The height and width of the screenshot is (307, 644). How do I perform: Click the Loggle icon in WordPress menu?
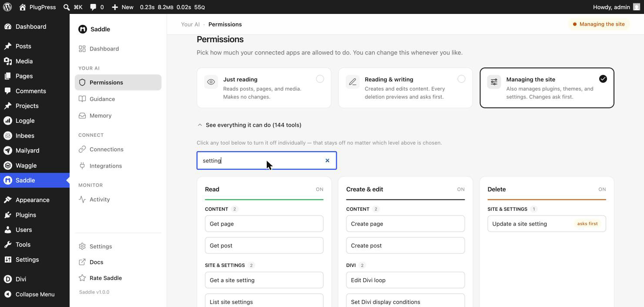(8, 121)
